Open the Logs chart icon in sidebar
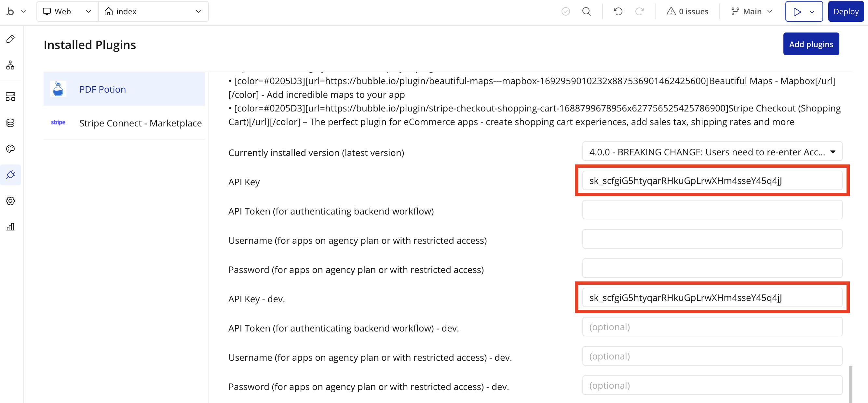 [x=10, y=227]
